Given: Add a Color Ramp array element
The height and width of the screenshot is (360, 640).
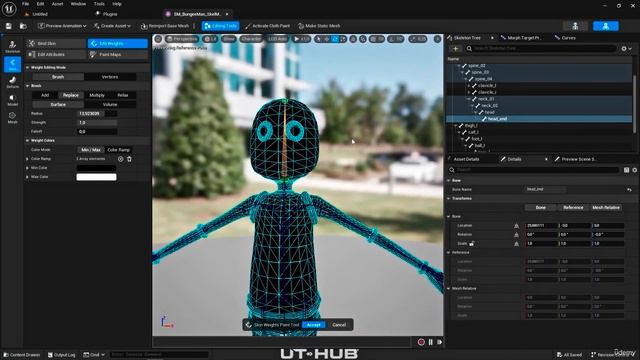Looking at the screenshot, I should point(120,159).
